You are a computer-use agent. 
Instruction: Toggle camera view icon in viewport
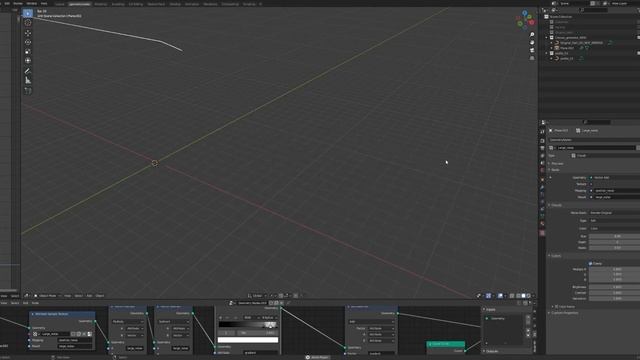tap(532, 50)
